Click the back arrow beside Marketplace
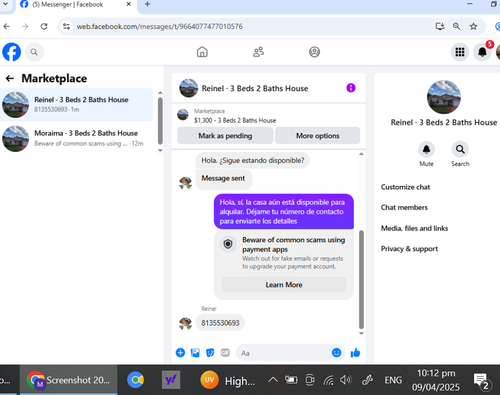 (x=10, y=78)
